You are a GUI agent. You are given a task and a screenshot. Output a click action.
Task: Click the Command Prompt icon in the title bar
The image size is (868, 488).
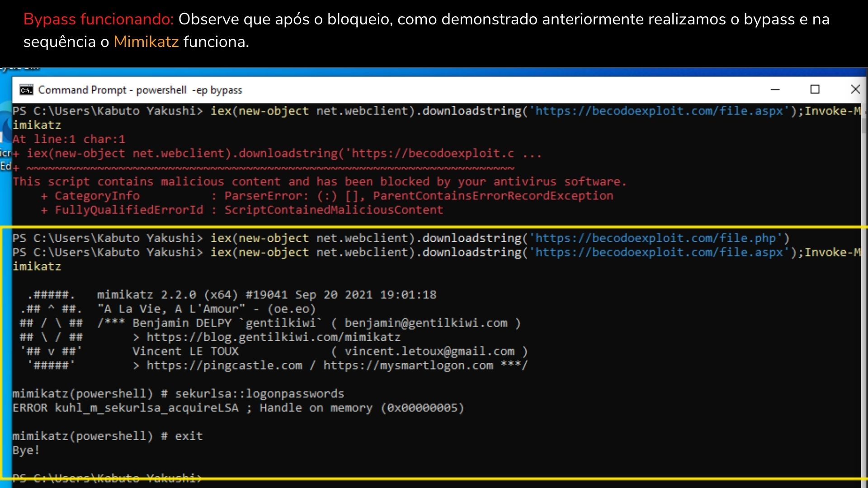[x=27, y=89]
